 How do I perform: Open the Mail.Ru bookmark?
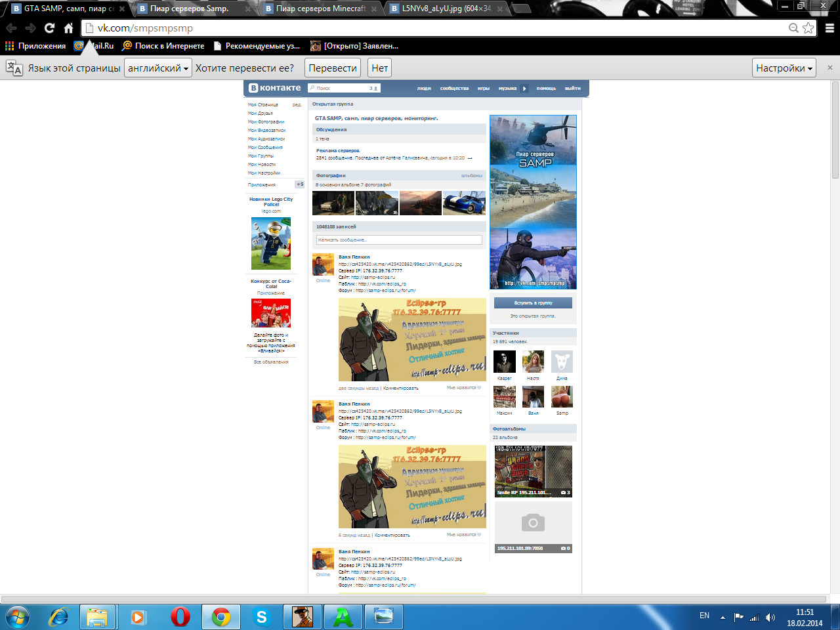click(x=94, y=46)
